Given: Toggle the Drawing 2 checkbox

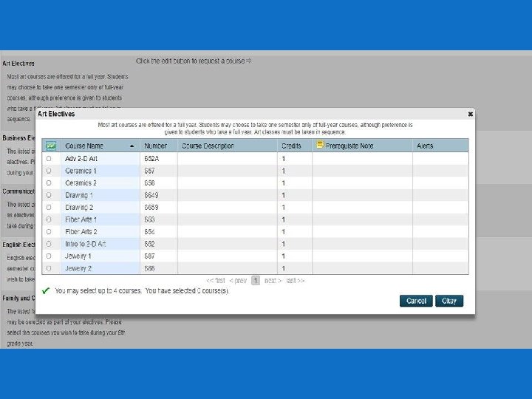Looking at the screenshot, I should point(49,208).
